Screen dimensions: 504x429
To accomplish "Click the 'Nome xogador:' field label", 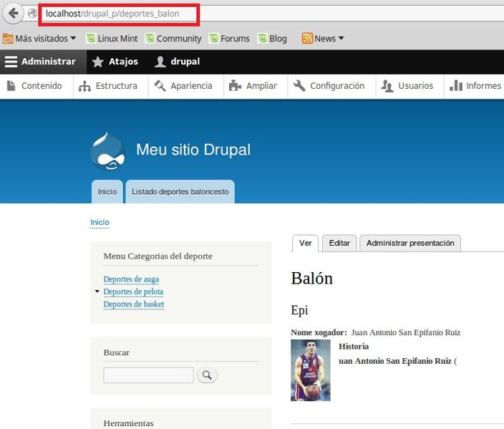I will [x=319, y=332].
